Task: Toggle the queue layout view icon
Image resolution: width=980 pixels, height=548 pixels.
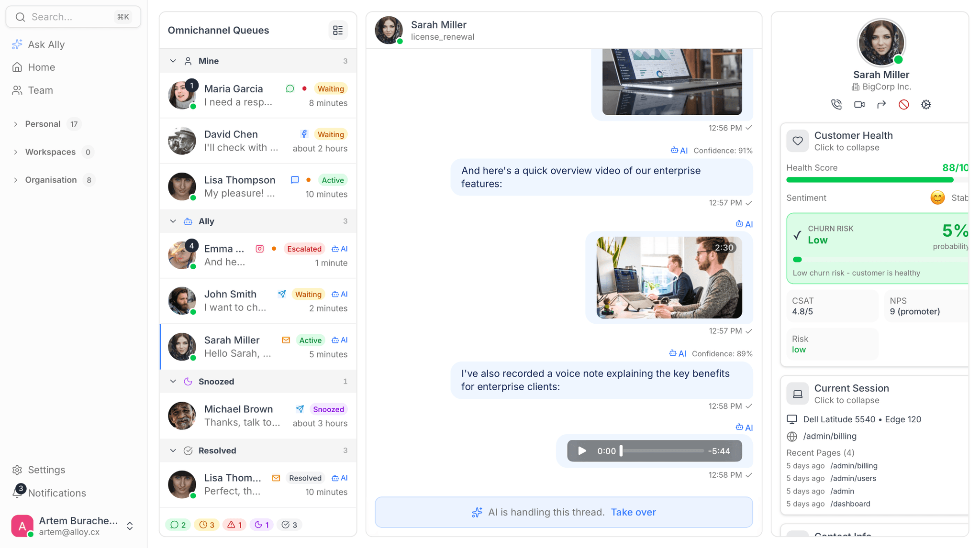Action: (338, 30)
